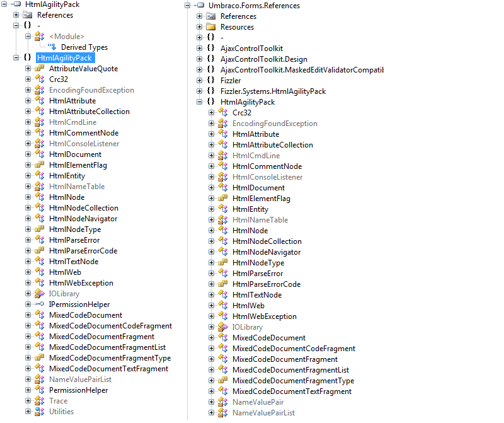Select the 'PermissionHelper' tree row
Screen dimensions: 504x423
(x=78, y=390)
